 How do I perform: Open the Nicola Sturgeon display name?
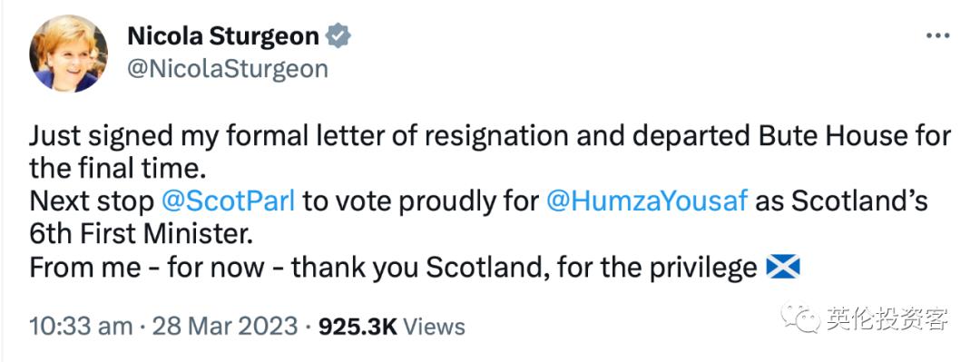click(223, 36)
